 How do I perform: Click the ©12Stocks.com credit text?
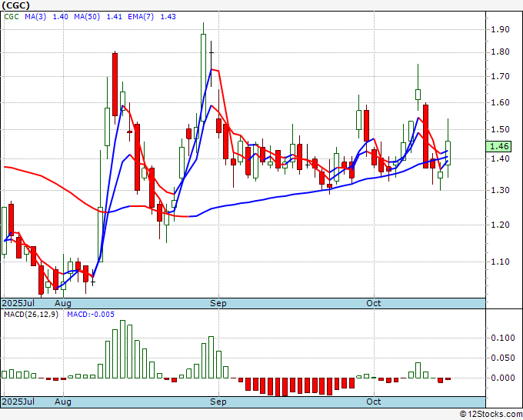point(491,415)
